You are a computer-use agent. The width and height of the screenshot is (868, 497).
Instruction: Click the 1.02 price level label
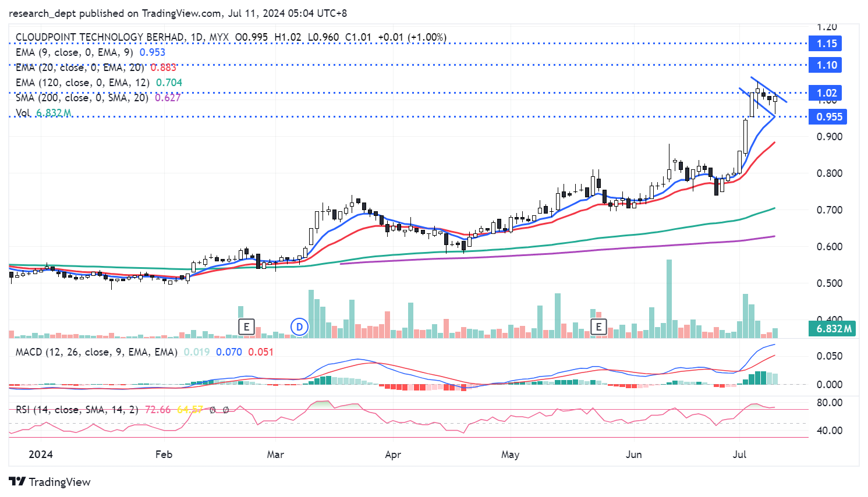826,93
